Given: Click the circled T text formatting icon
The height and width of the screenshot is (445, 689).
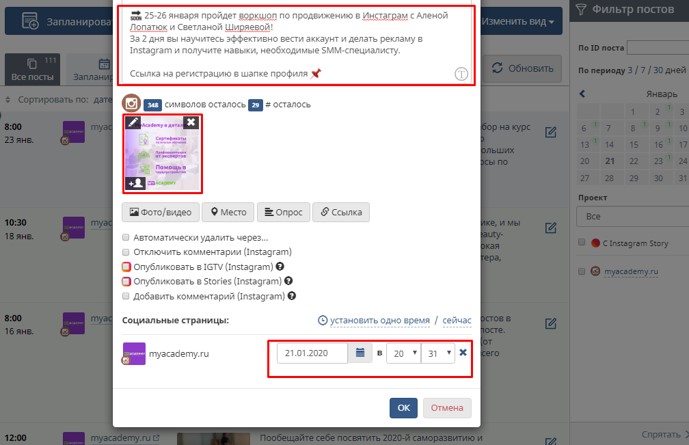Looking at the screenshot, I should [x=461, y=74].
